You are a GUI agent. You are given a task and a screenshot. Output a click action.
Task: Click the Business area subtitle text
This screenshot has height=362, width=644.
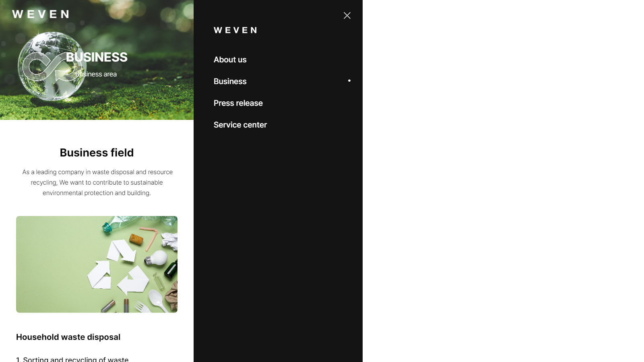[x=96, y=74]
